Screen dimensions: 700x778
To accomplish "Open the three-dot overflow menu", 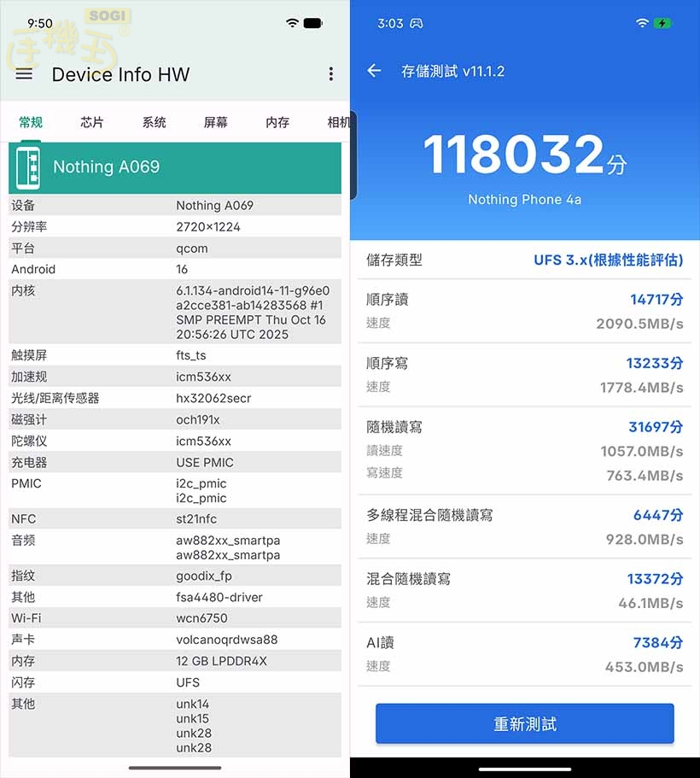I will click(331, 74).
